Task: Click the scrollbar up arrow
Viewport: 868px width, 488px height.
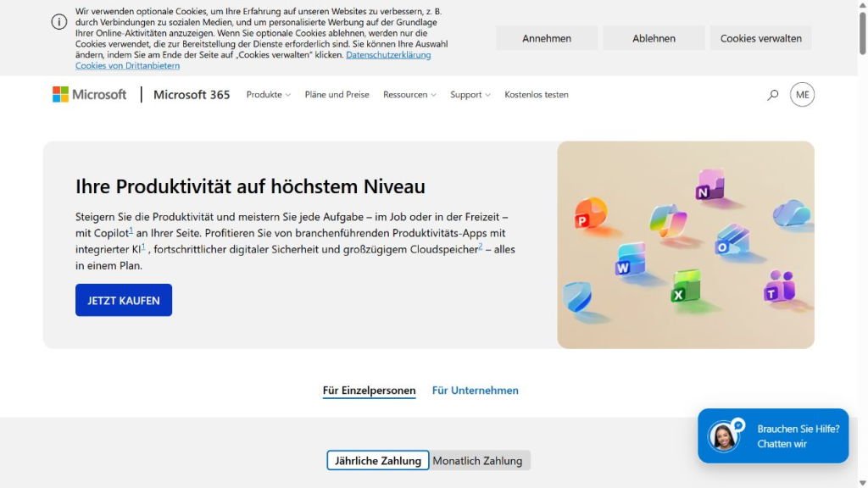Action: 862,4
